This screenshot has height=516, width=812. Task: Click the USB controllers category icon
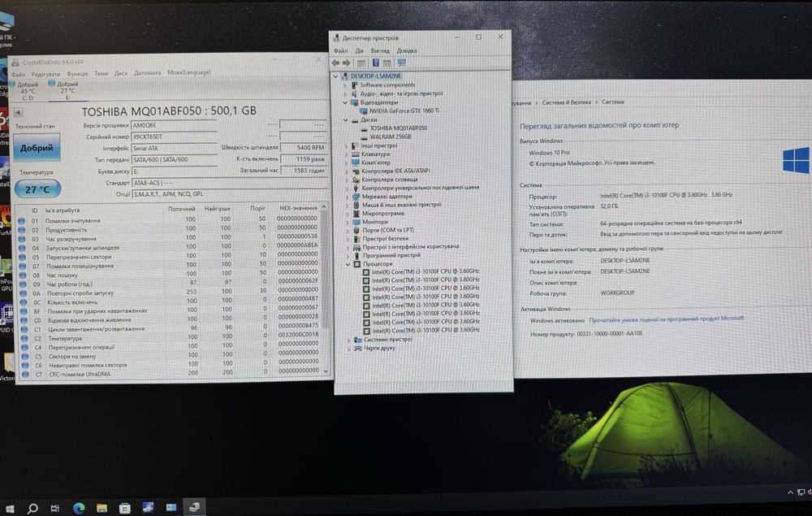356,188
